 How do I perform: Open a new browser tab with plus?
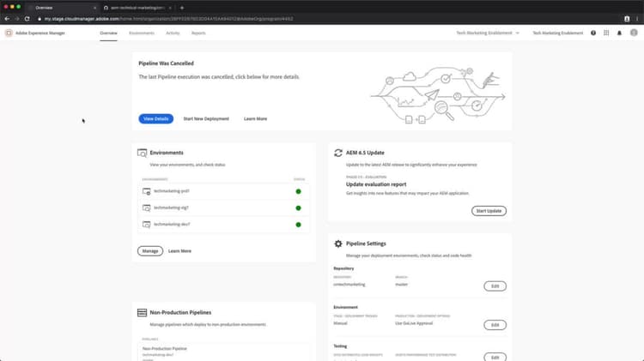pyautogui.click(x=182, y=8)
